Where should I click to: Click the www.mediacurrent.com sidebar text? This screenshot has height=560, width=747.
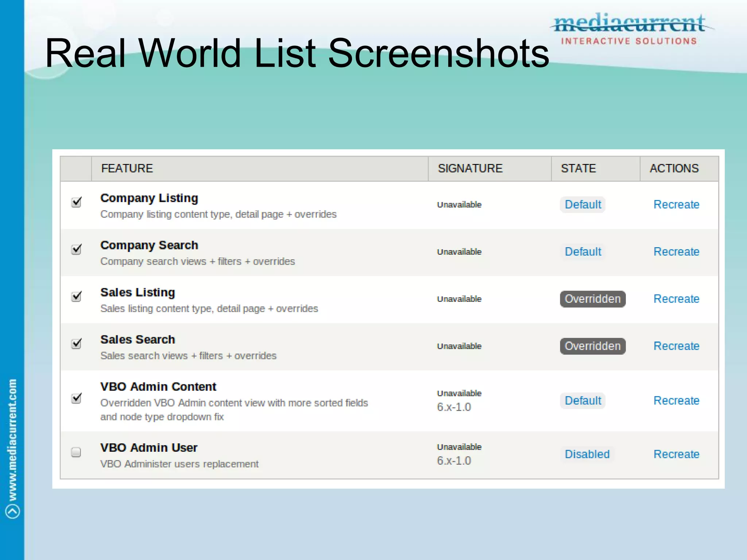point(12,440)
